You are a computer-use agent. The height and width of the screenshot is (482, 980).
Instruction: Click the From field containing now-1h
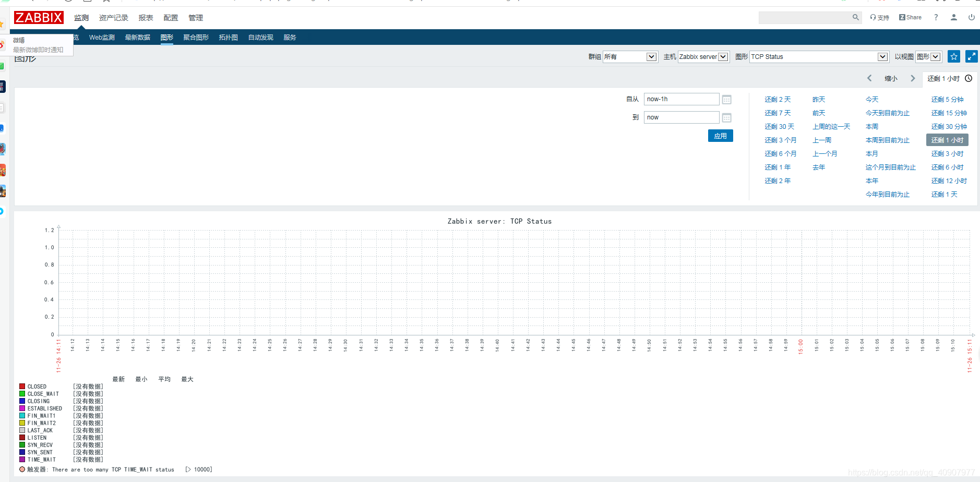[x=682, y=99]
